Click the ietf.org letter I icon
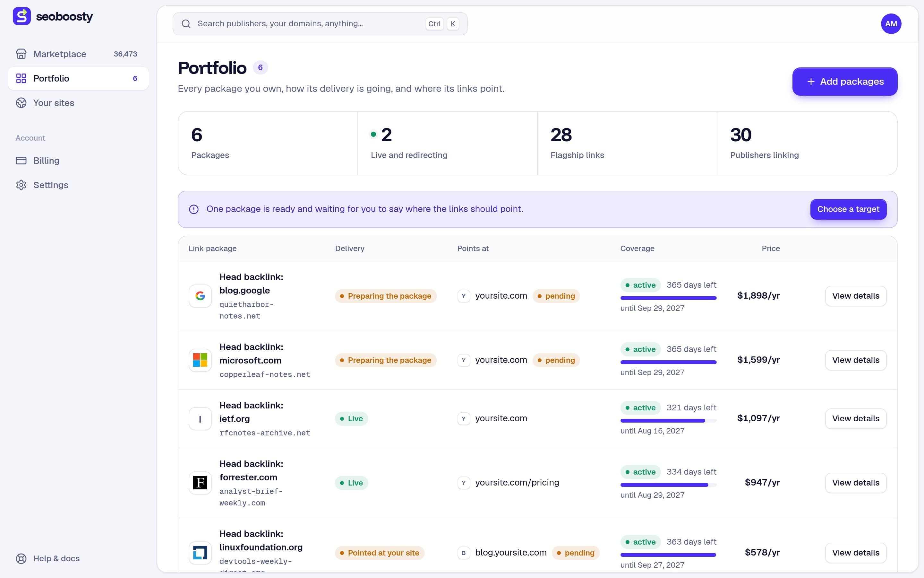Screen dimensions: 924x578 click(x=200, y=419)
